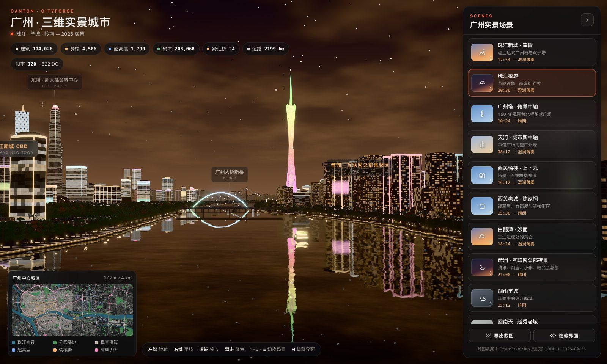
Task: Open the 西关老城 · 陈家祠 scene icon
Action: pyautogui.click(x=482, y=206)
